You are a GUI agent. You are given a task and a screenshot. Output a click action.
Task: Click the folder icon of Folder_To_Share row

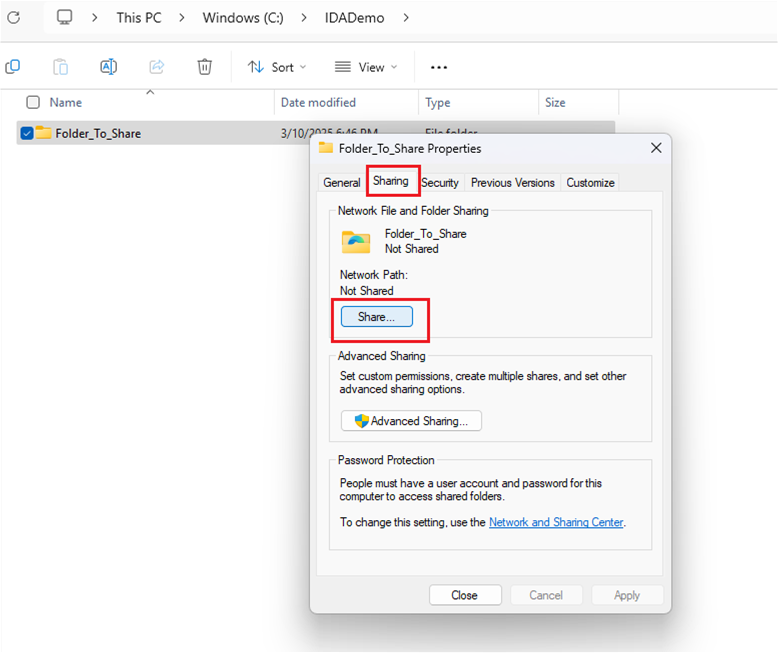[43, 132]
